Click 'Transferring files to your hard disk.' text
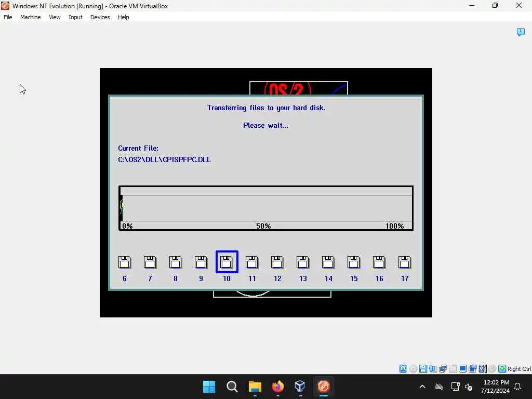The image size is (532, 399). (266, 108)
